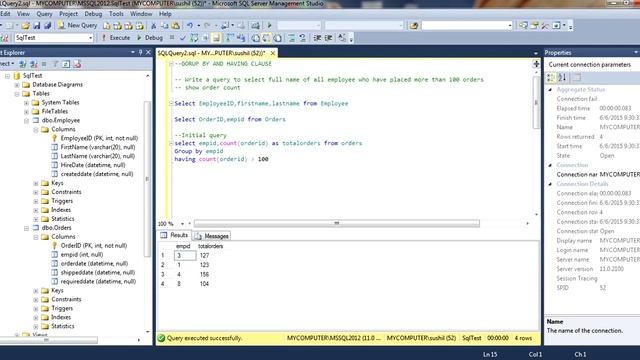Toggle Object Explorer auto-hide pin

tap(140, 52)
